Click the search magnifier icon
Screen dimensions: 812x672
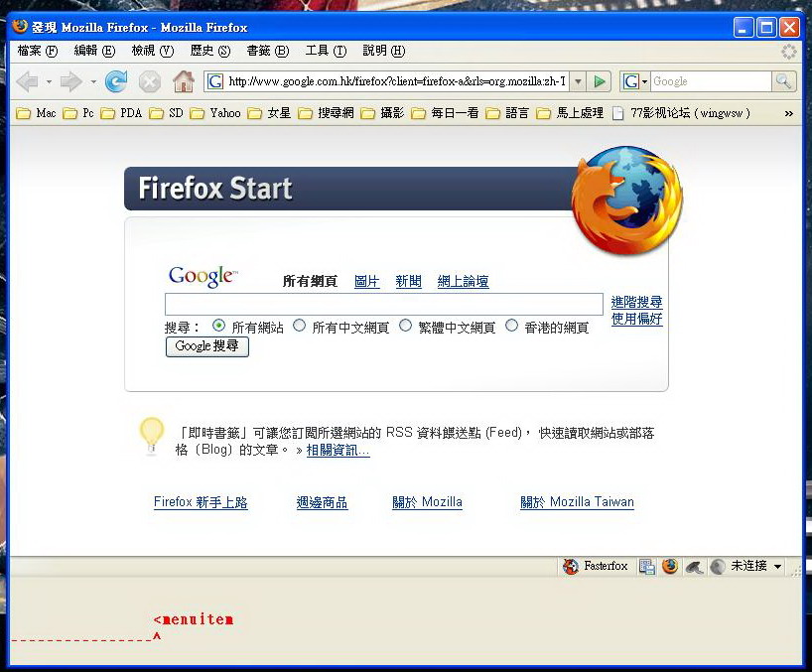[x=783, y=81]
